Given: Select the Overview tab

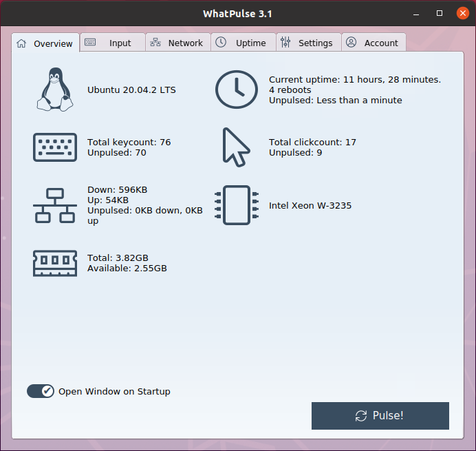Looking at the screenshot, I should coord(45,43).
